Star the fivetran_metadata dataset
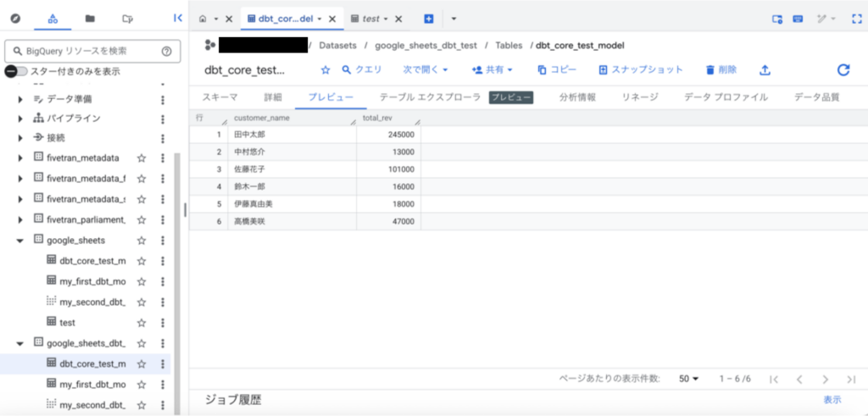 [x=142, y=158]
